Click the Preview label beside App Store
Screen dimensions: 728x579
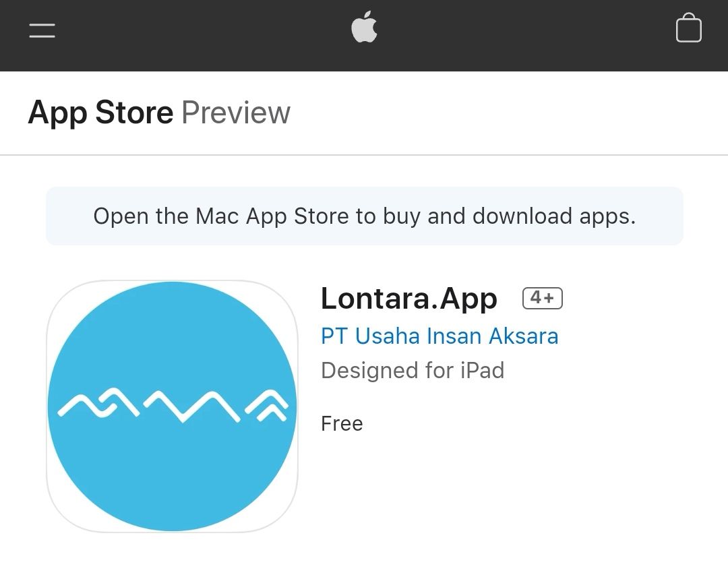[236, 113]
